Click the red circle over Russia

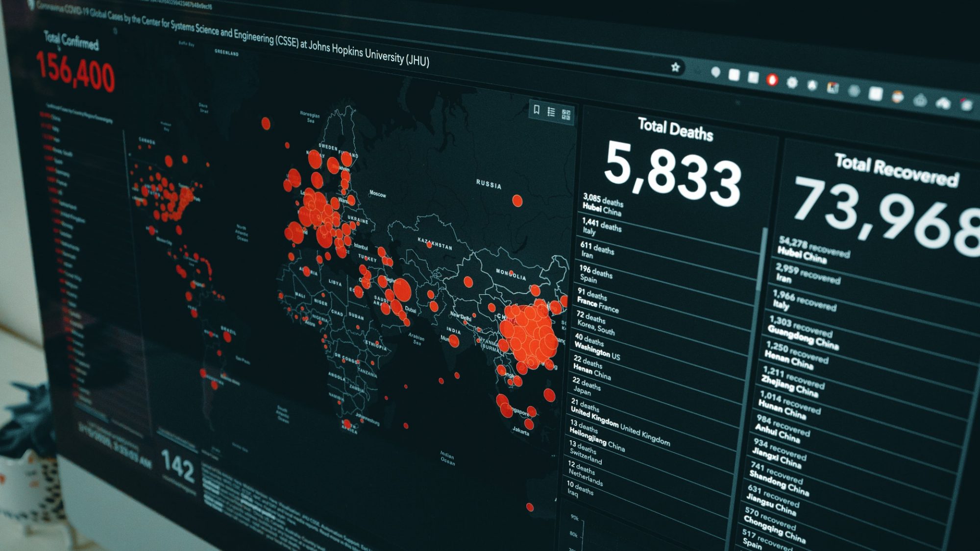click(517, 200)
